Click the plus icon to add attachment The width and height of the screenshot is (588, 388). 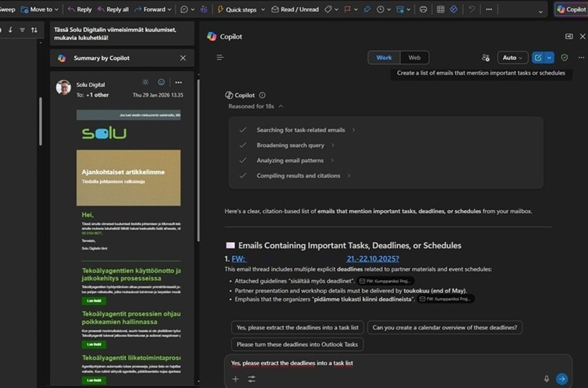236,379
